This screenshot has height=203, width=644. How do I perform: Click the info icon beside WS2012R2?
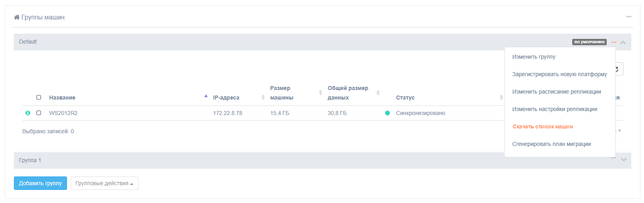pyautogui.click(x=28, y=113)
